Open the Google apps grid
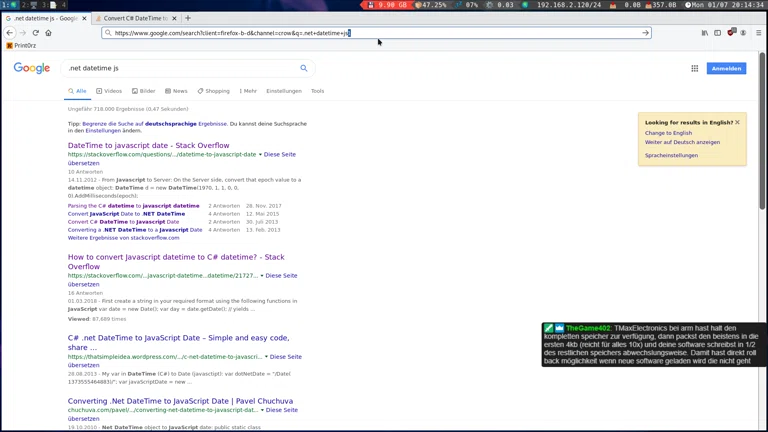Image resolution: width=768 pixels, height=432 pixels. tap(695, 69)
